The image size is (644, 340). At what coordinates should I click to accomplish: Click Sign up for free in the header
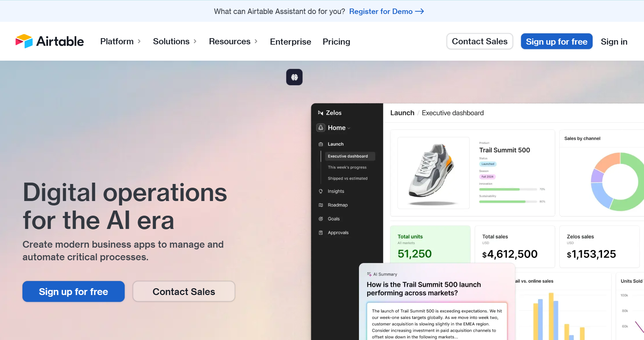pyautogui.click(x=556, y=41)
